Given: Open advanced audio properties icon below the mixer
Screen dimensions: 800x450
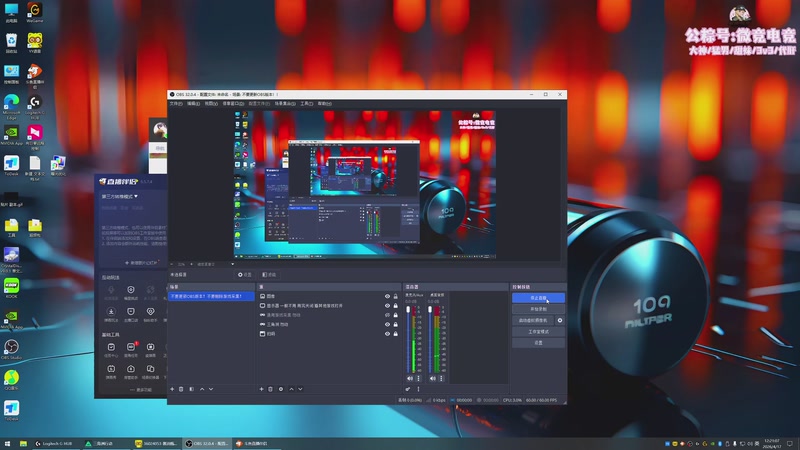Looking at the screenshot, I should 408,389.
